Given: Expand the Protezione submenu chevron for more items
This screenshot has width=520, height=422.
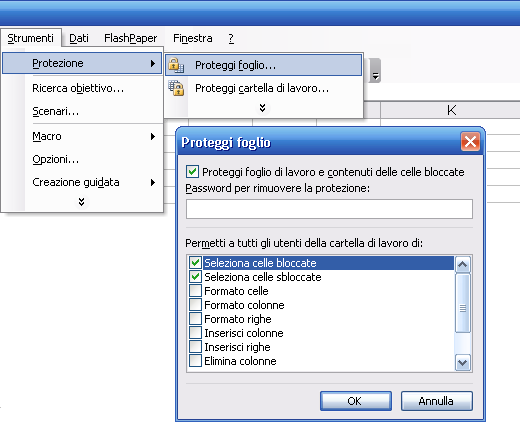Looking at the screenshot, I should click(x=262, y=108).
